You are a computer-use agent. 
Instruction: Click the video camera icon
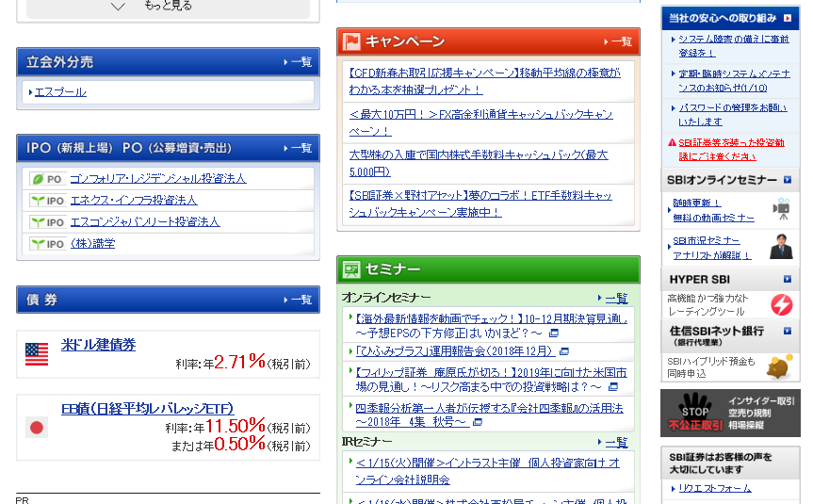coord(781,209)
